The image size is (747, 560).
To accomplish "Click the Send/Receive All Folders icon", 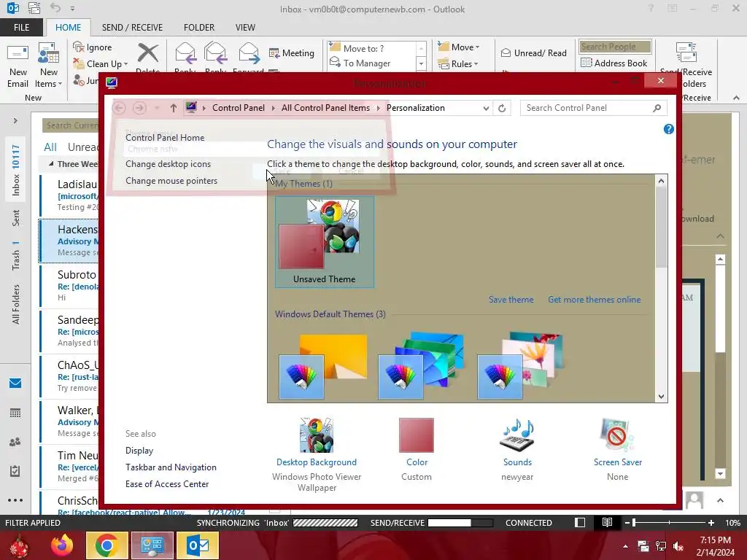I will point(686,52).
